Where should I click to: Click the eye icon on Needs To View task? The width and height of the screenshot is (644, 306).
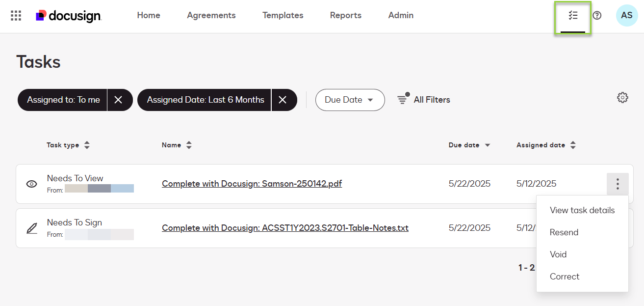pyautogui.click(x=32, y=184)
